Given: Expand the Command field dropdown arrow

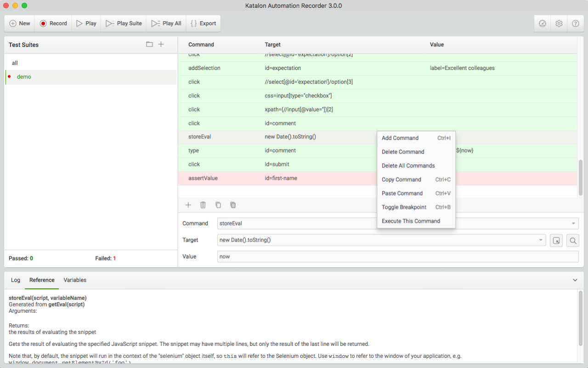Looking at the screenshot, I should pyautogui.click(x=574, y=224).
